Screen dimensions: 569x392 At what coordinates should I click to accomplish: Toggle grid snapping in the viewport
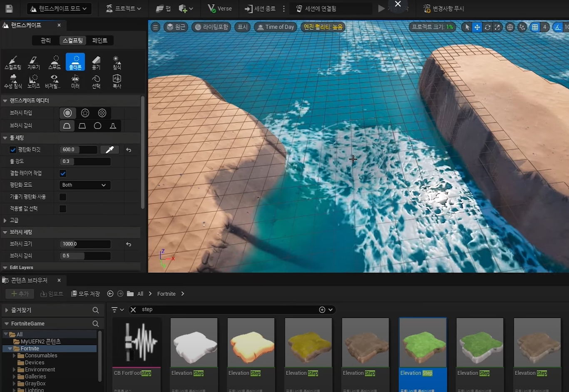[x=535, y=27]
